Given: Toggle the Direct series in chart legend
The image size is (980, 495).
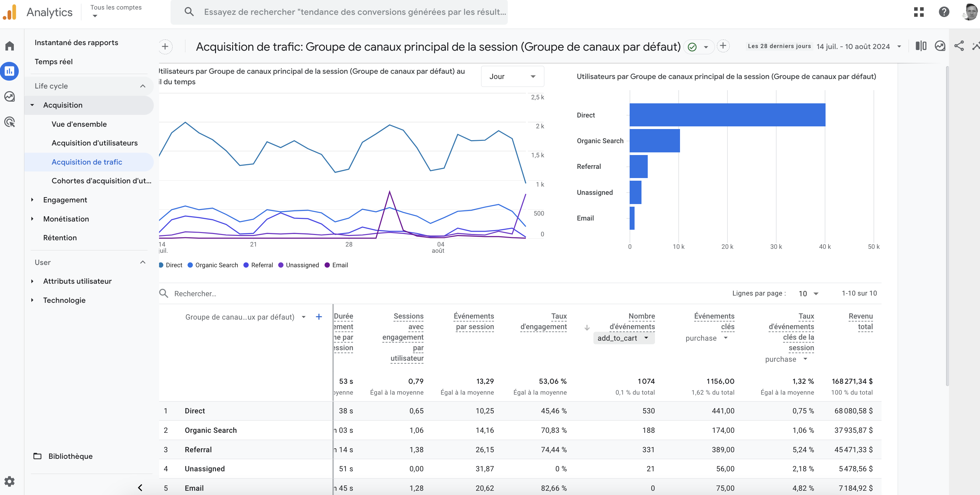Looking at the screenshot, I should pos(171,265).
